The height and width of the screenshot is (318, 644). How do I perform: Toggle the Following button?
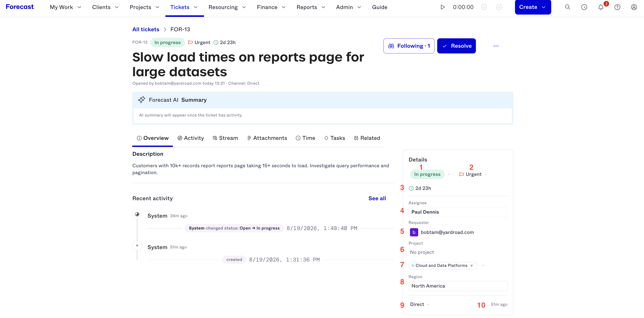pyautogui.click(x=409, y=46)
